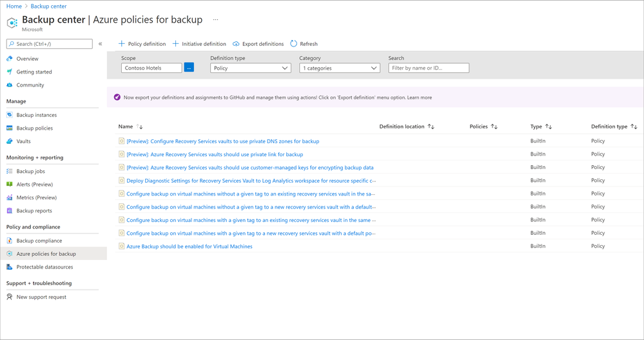Screen dimensions: 644x340
Task: Click the Refresh circular arrow icon
Action: point(294,44)
